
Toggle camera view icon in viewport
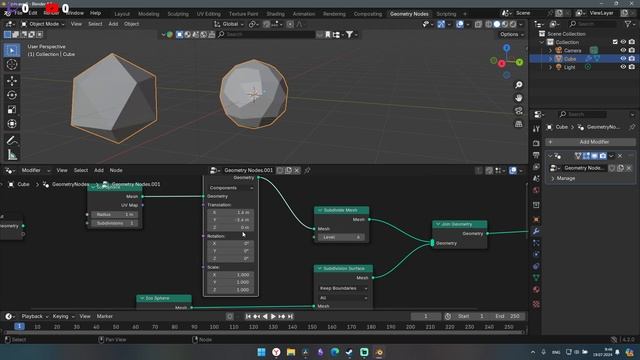[x=518, y=111]
